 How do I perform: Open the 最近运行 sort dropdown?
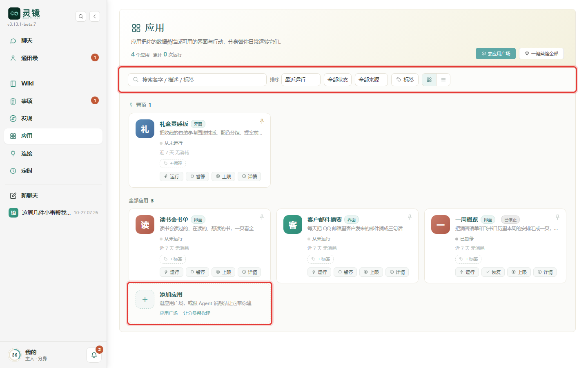point(301,80)
